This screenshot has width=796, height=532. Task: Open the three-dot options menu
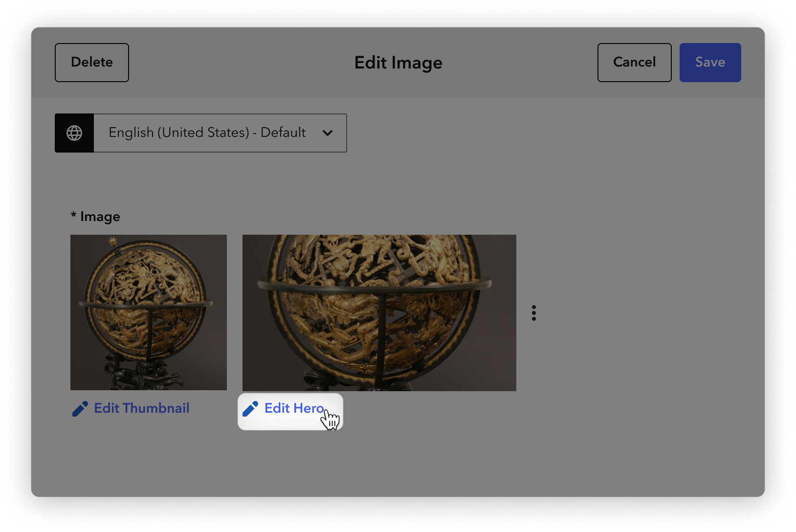(x=534, y=313)
